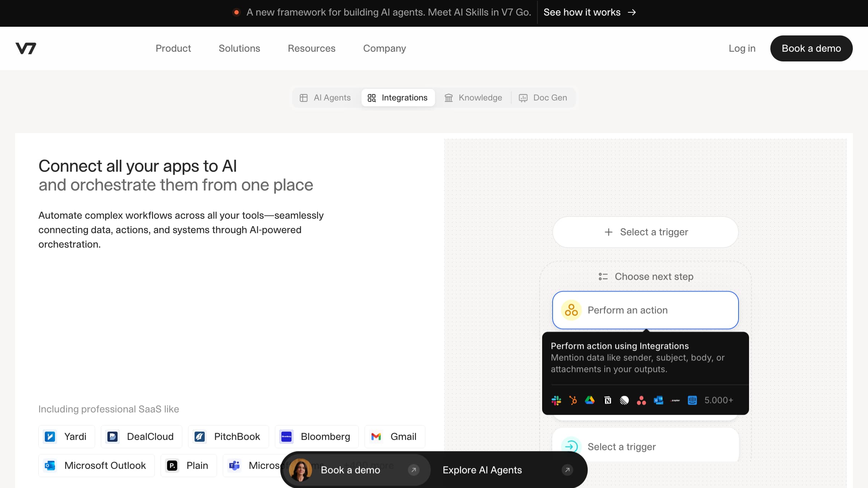This screenshot has height=488, width=868.
Task: Expand the Solutions menu
Action: tap(239, 48)
